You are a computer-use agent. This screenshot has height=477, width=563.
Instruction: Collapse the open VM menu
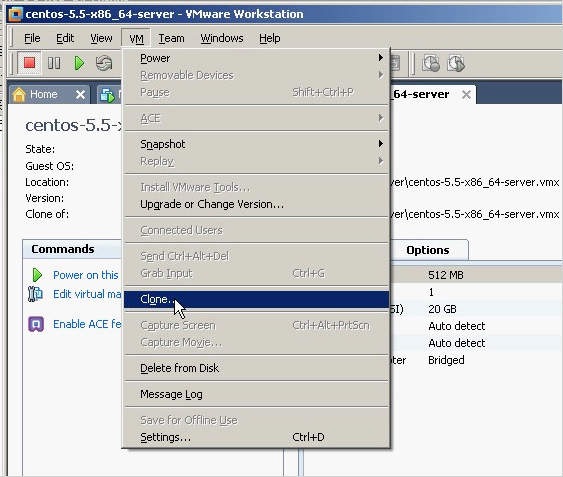[136, 38]
